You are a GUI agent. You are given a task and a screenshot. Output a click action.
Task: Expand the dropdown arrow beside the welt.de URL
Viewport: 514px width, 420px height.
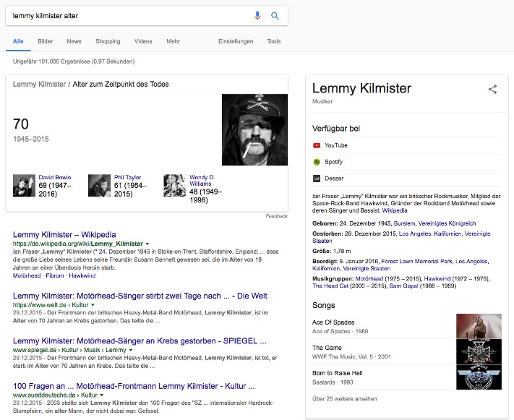(x=93, y=305)
